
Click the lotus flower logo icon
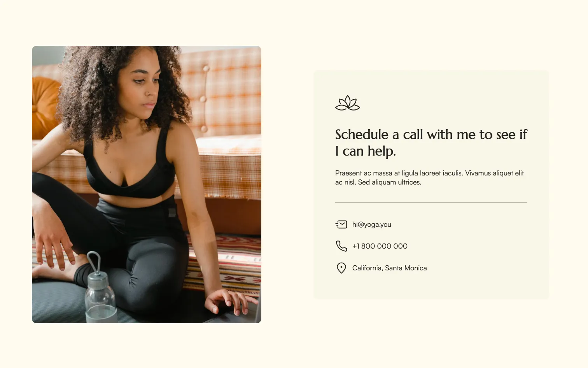pyautogui.click(x=348, y=103)
